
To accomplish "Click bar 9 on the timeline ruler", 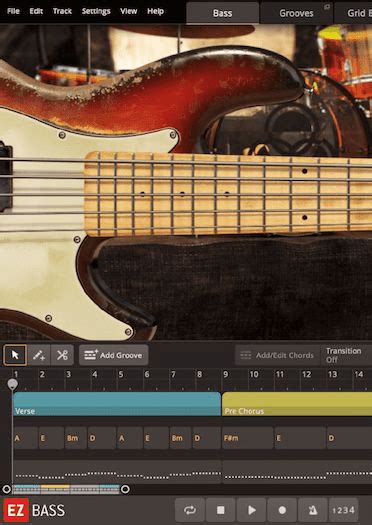I will [226, 374].
